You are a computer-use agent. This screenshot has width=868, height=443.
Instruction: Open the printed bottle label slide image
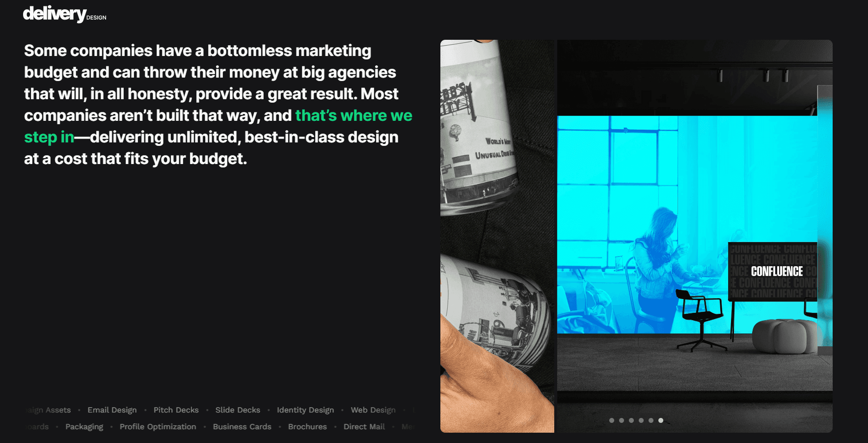coord(497,236)
